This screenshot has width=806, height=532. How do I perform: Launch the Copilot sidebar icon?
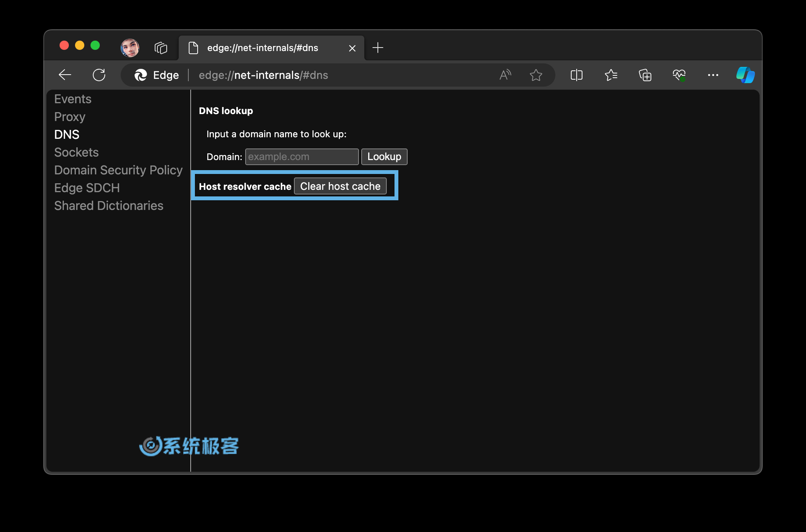coord(745,75)
